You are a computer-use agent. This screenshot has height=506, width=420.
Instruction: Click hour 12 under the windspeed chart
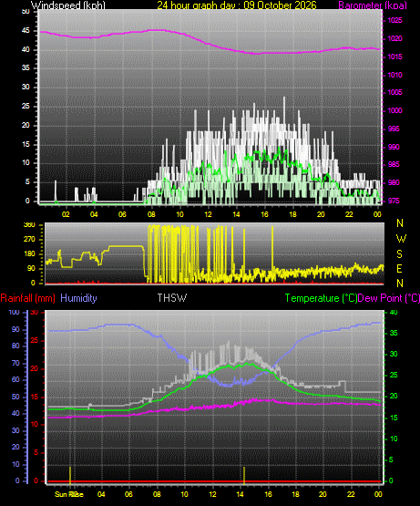click(x=208, y=214)
